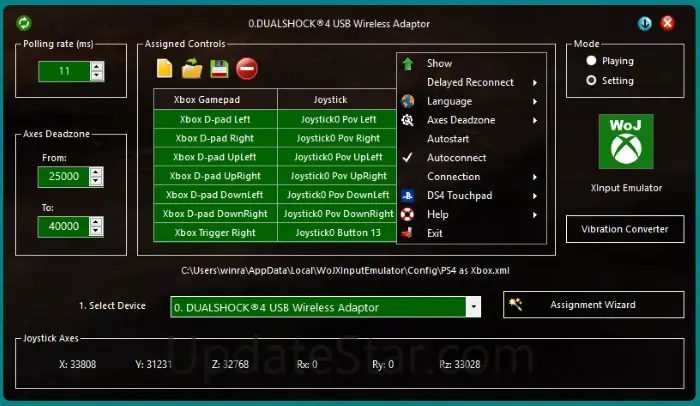Close the window with red X

[667, 23]
